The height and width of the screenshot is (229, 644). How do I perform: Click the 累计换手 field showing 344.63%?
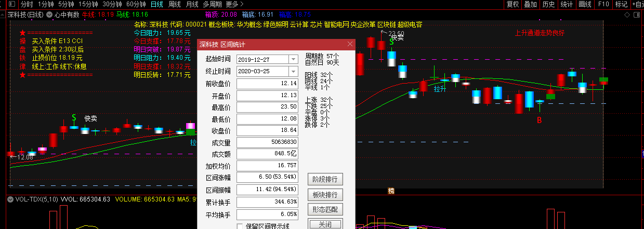click(267, 201)
